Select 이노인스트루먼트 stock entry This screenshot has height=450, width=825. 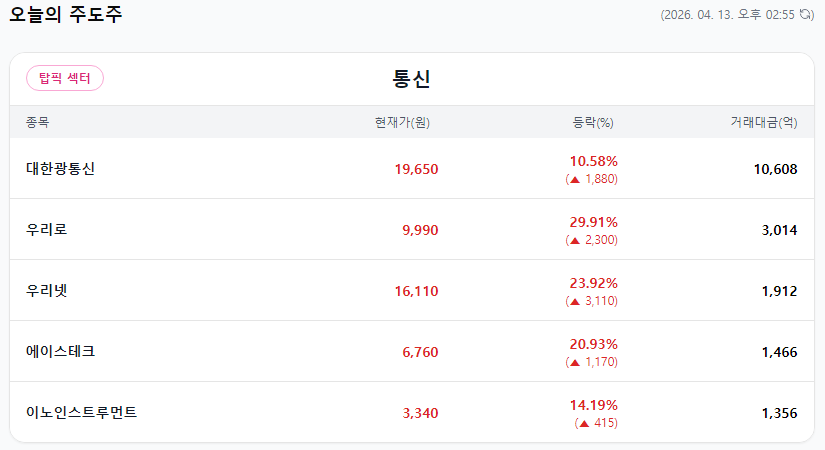(82, 412)
